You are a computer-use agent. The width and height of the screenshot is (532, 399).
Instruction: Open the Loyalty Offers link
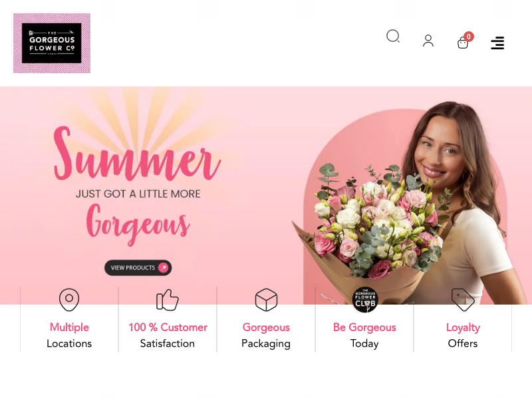click(x=463, y=335)
